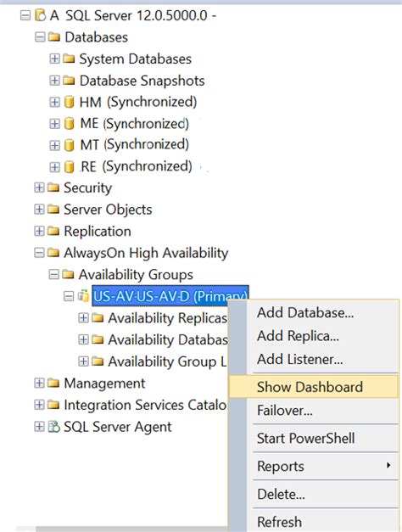Select the HM (Synchronized) database label
Screen dimensions: 402x532
(x=138, y=102)
